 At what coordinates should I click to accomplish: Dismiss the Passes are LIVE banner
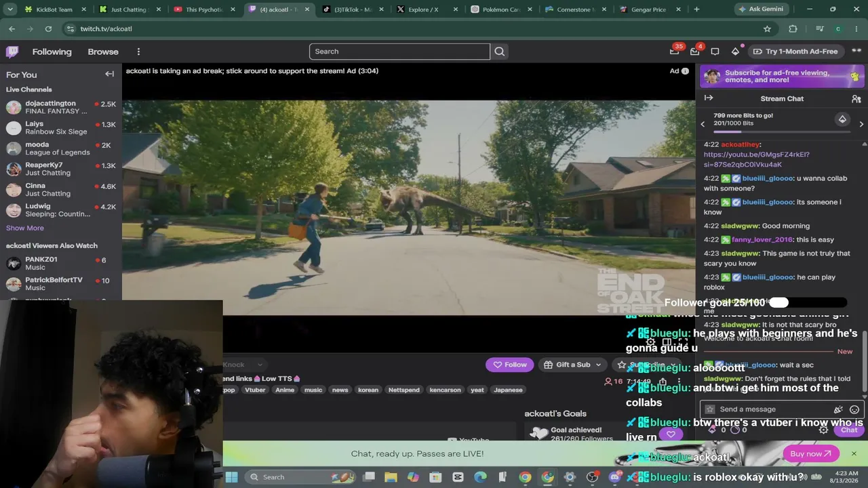coord(854,453)
